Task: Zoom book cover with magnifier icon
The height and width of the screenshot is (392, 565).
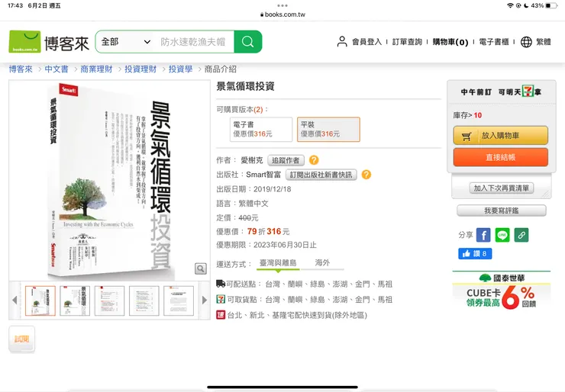Action: [x=201, y=268]
